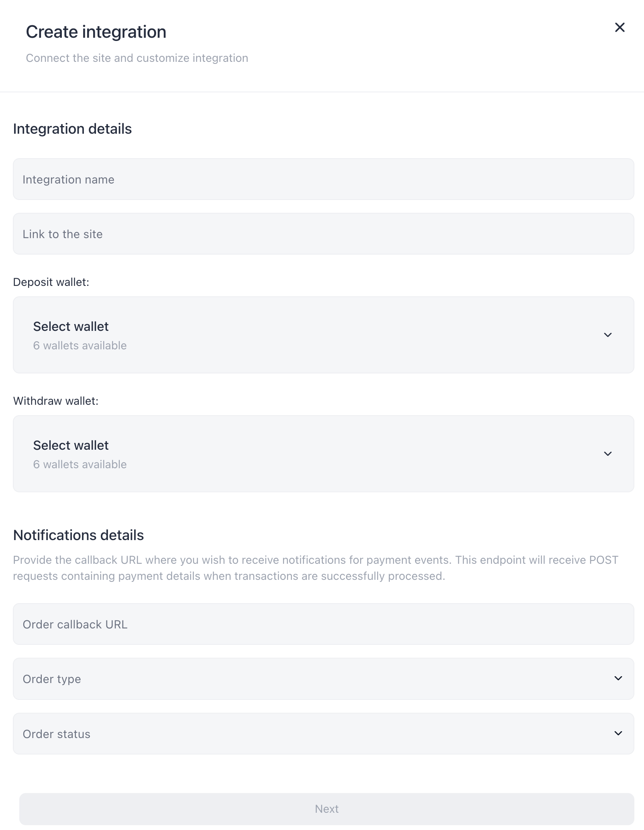Expand Deposit wallet using its chevron arrow
The height and width of the screenshot is (830, 644).
click(x=607, y=335)
